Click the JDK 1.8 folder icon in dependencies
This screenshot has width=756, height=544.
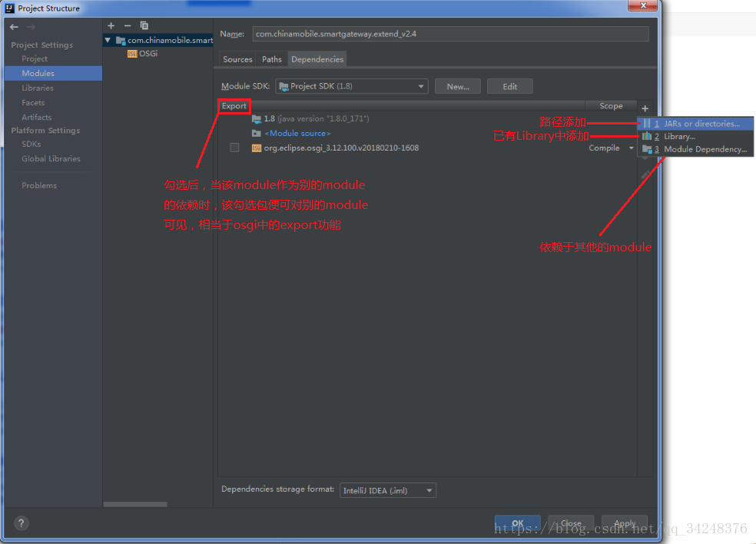(x=257, y=118)
